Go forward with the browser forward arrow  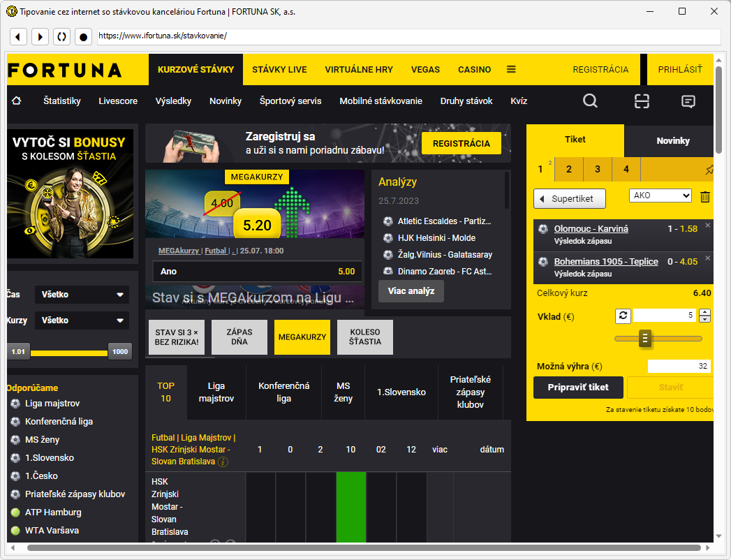point(40,36)
